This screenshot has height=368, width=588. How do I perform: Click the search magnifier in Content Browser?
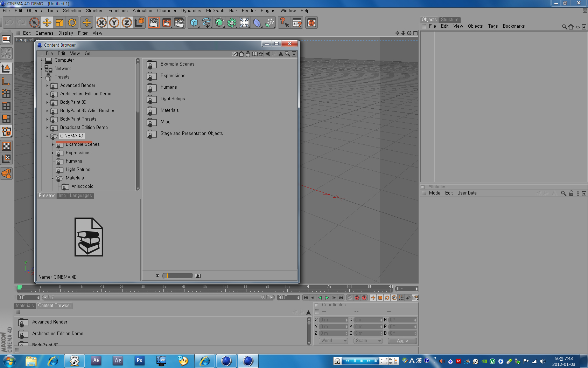(287, 54)
